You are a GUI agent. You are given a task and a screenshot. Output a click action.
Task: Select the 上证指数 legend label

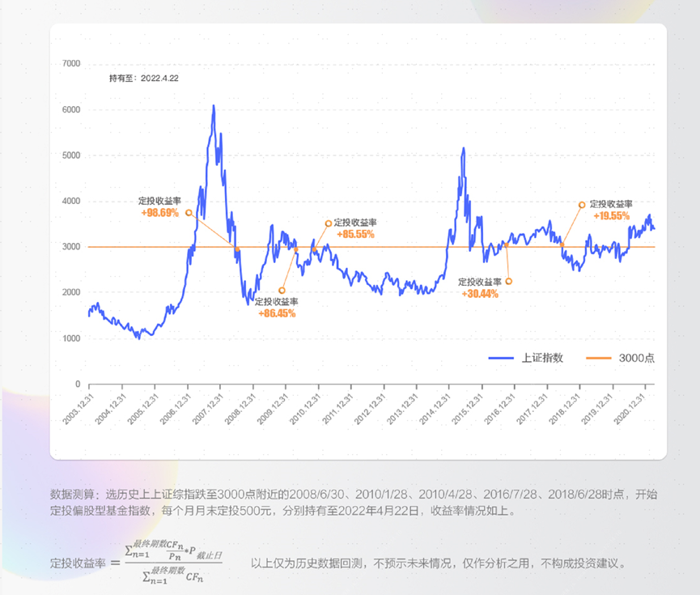tap(542, 358)
